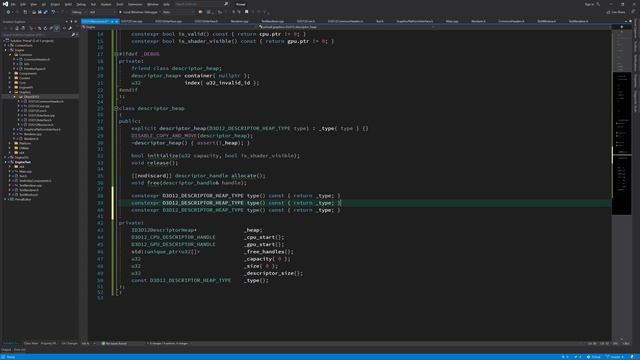Select D3D12Resources.h in Solution Explorer

coord(41,124)
